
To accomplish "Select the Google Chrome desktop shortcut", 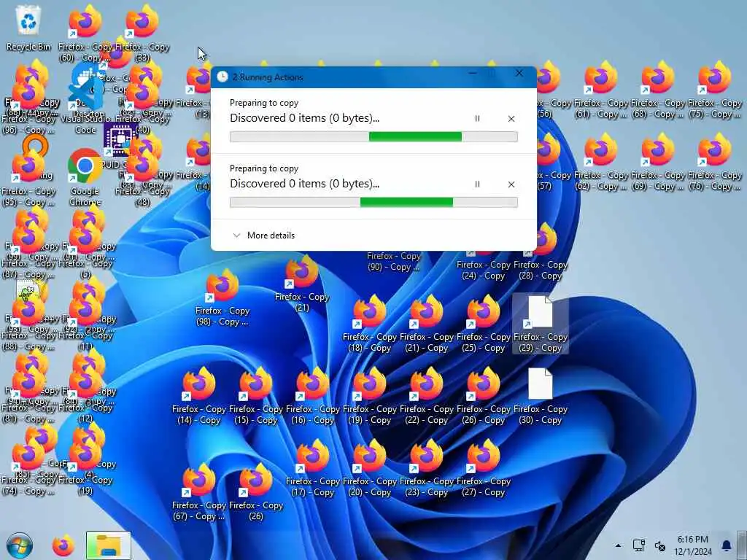I will click(x=85, y=177).
